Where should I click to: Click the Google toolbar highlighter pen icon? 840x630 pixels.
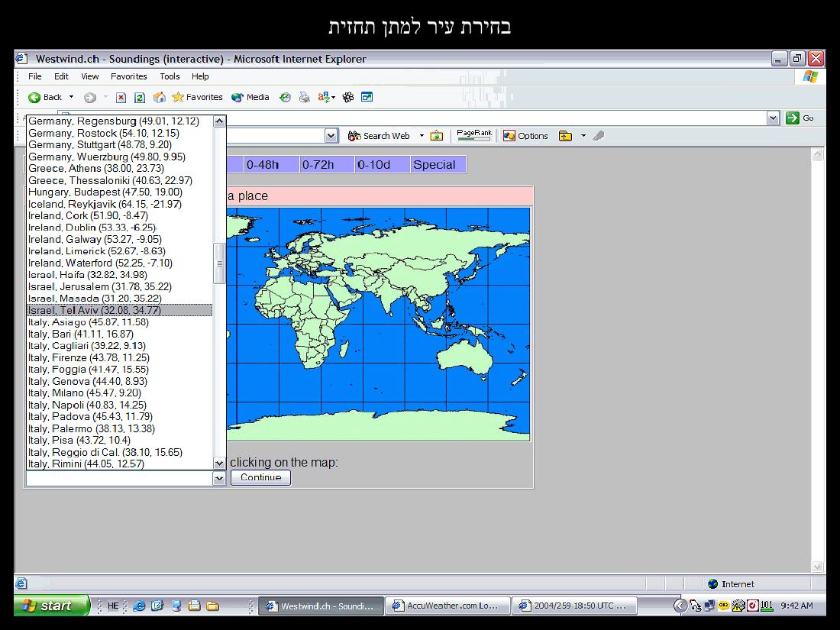pos(599,136)
